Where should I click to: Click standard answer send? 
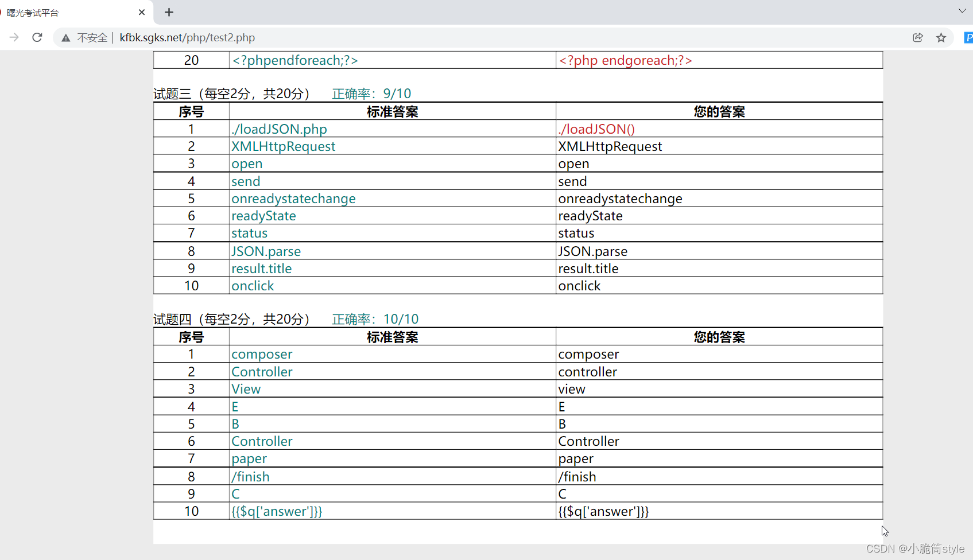tap(246, 181)
